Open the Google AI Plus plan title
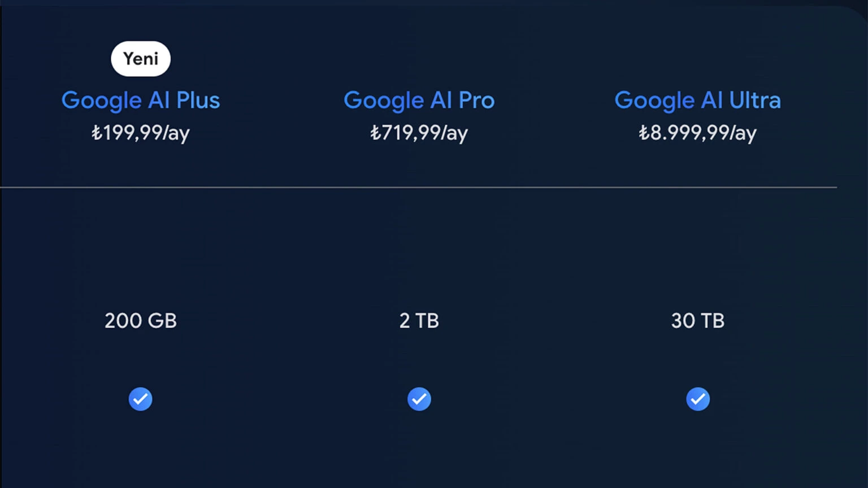 coord(141,101)
